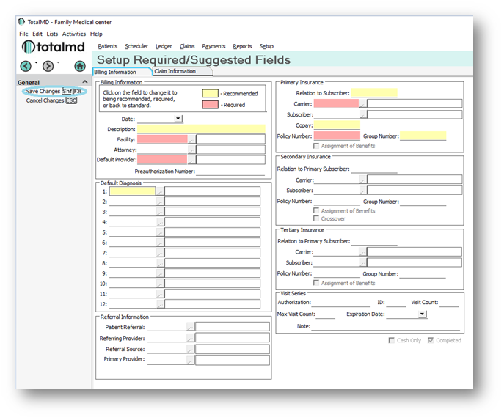The height and width of the screenshot is (420, 504).
Task: Click the green home icon
Action: click(x=79, y=66)
